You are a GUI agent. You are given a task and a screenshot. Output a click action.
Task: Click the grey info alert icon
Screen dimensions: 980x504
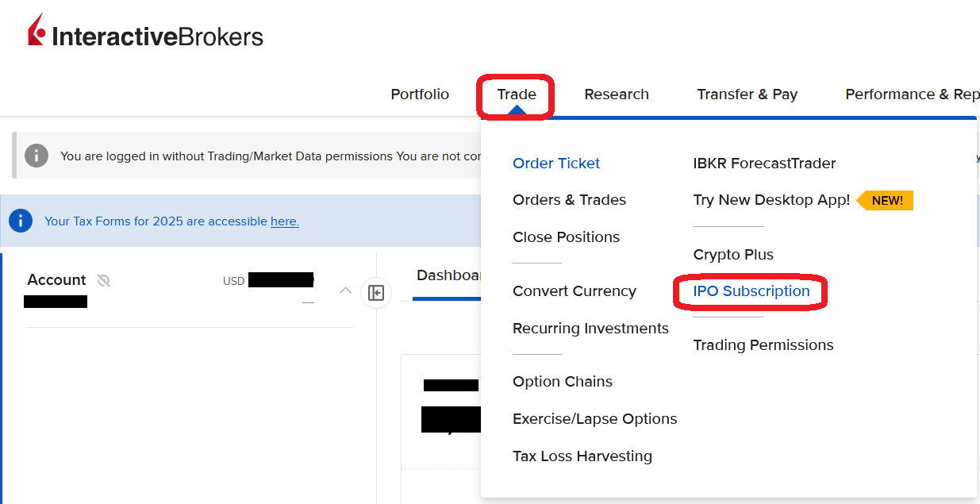37,156
